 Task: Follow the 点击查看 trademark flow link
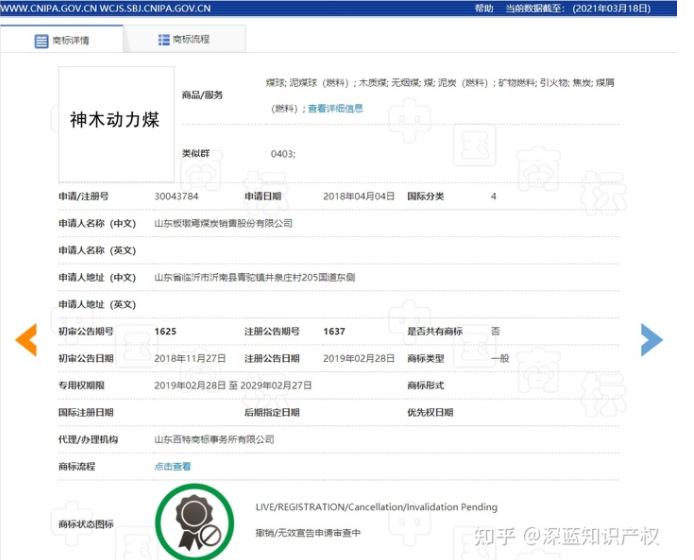point(172,466)
